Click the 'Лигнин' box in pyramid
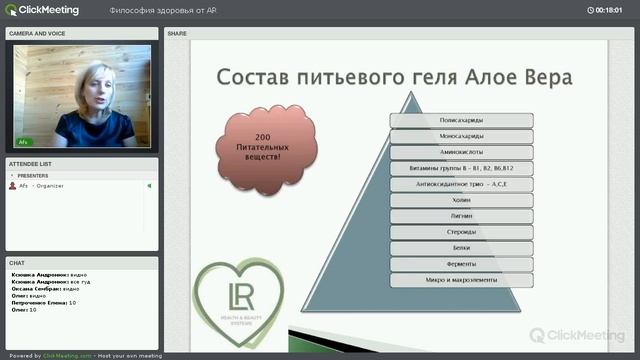Image resolution: width=640 pixels, height=360 pixels. (462, 216)
